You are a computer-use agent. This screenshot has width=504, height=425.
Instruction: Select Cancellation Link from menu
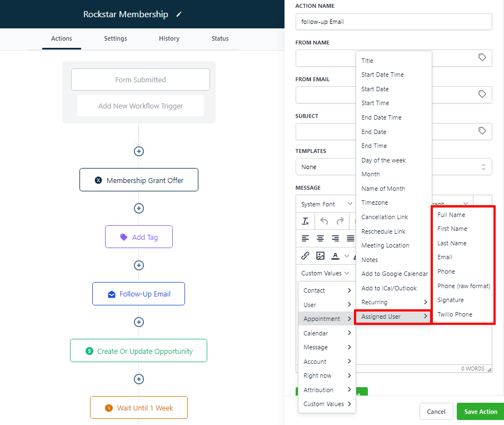(x=385, y=217)
